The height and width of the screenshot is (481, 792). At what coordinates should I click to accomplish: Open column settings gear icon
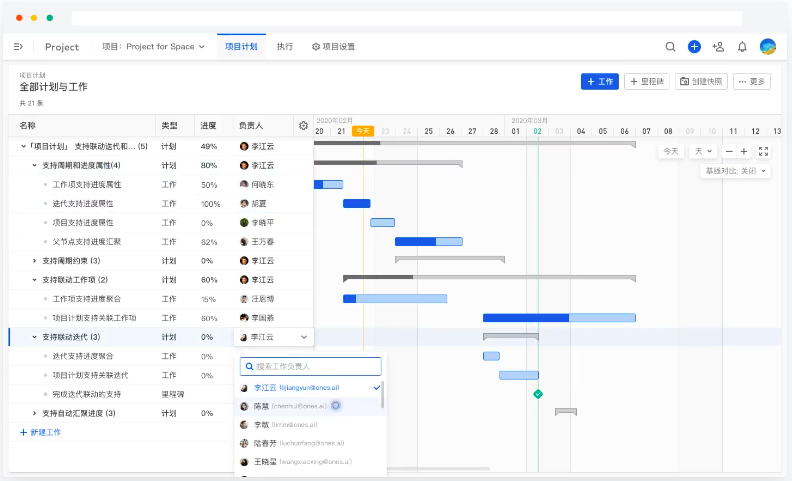pyautogui.click(x=303, y=126)
